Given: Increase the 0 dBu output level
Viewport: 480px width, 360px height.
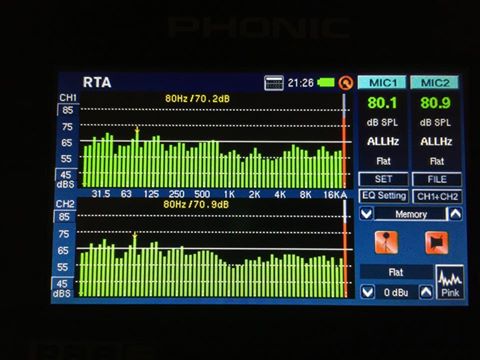Looking at the screenshot, I should pyautogui.click(x=426, y=292).
